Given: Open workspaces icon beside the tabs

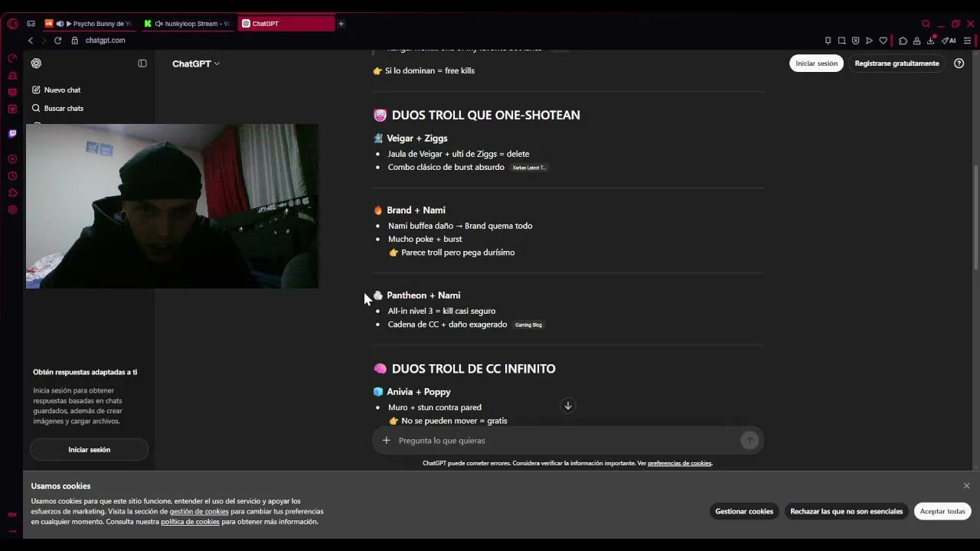Looking at the screenshot, I should point(31,24).
